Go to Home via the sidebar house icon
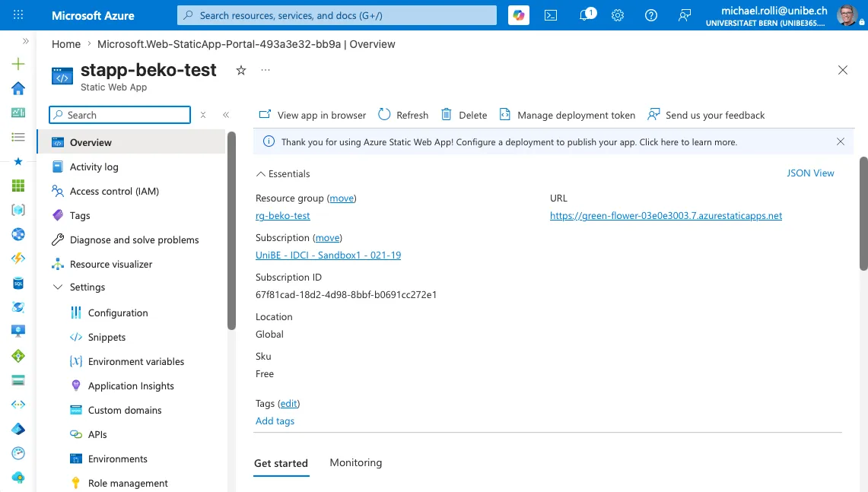868x492 pixels. (18, 88)
